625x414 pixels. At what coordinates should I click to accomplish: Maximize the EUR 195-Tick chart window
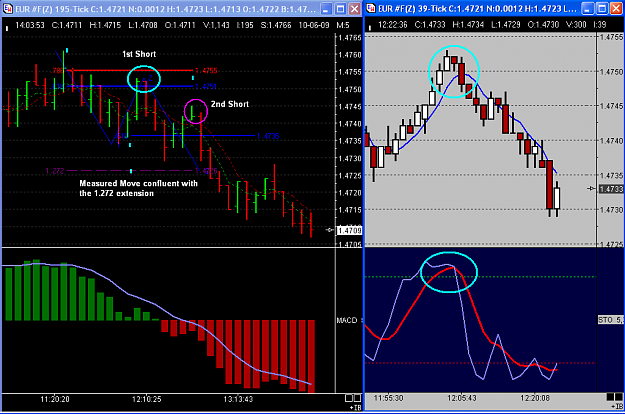[340, 9]
